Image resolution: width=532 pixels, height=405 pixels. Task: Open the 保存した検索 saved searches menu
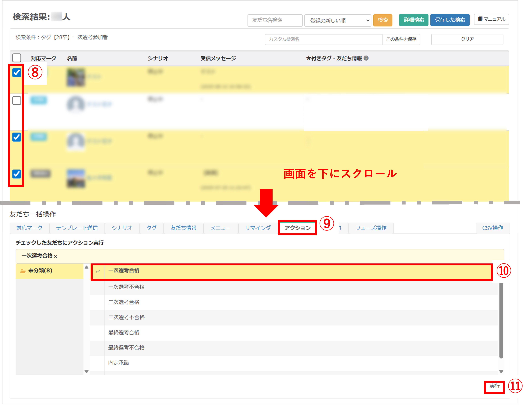coord(450,20)
